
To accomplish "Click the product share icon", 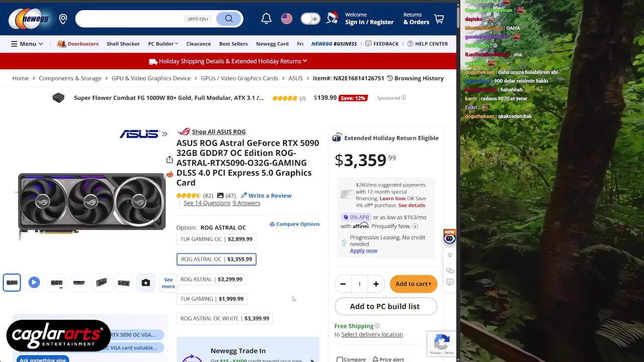I will pyautogui.click(x=170, y=160).
